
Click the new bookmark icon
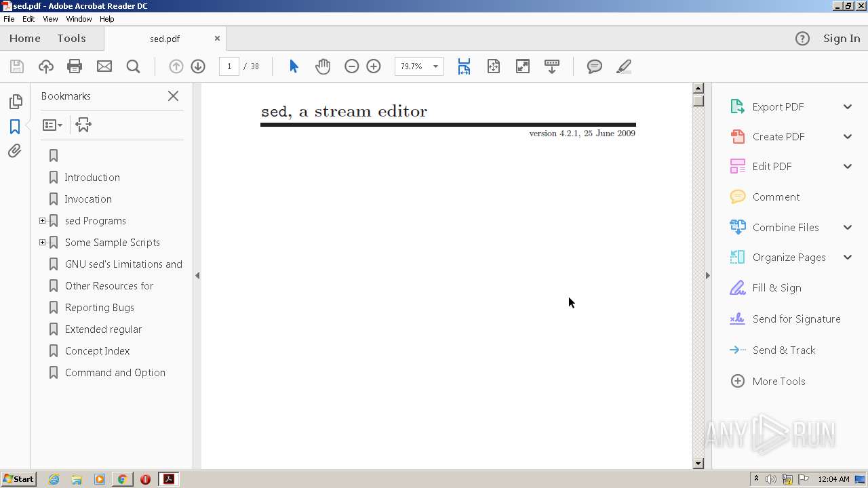coord(83,125)
